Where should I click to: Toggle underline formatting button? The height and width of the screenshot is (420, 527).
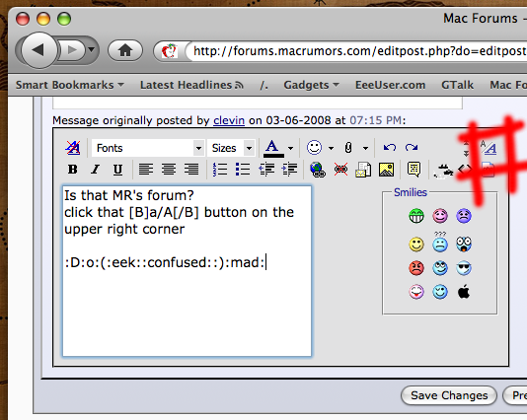(x=117, y=170)
